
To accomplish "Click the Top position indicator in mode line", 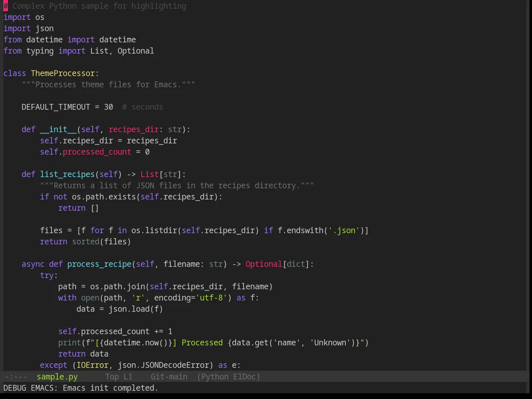I will click(112, 377).
